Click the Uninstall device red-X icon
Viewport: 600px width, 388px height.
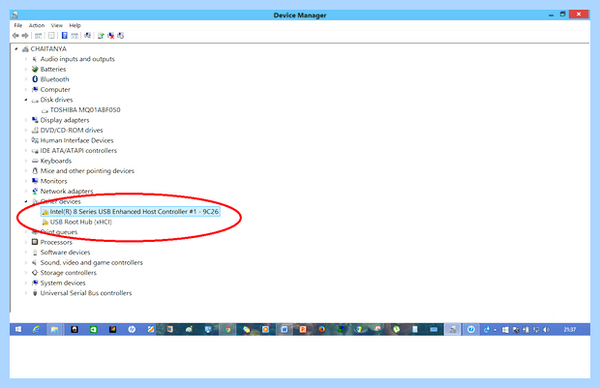coord(111,36)
